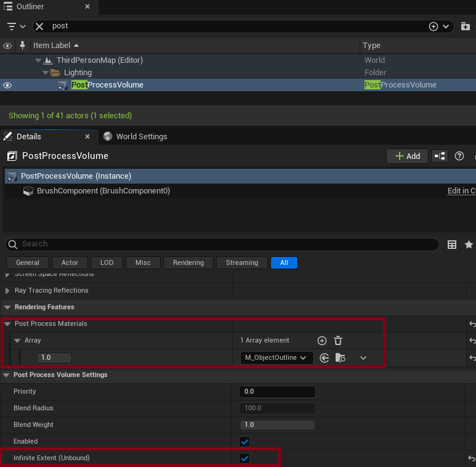Collapse the Post Process Materials section
Viewport: 476px width, 467px height.
click(x=7, y=323)
